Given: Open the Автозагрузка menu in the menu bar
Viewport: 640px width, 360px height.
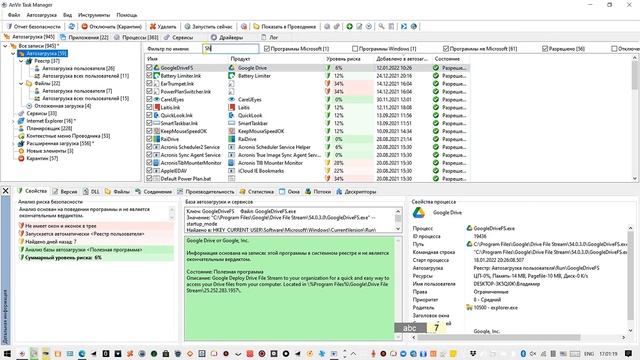Looking at the screenshot, I should coord(42,15).
